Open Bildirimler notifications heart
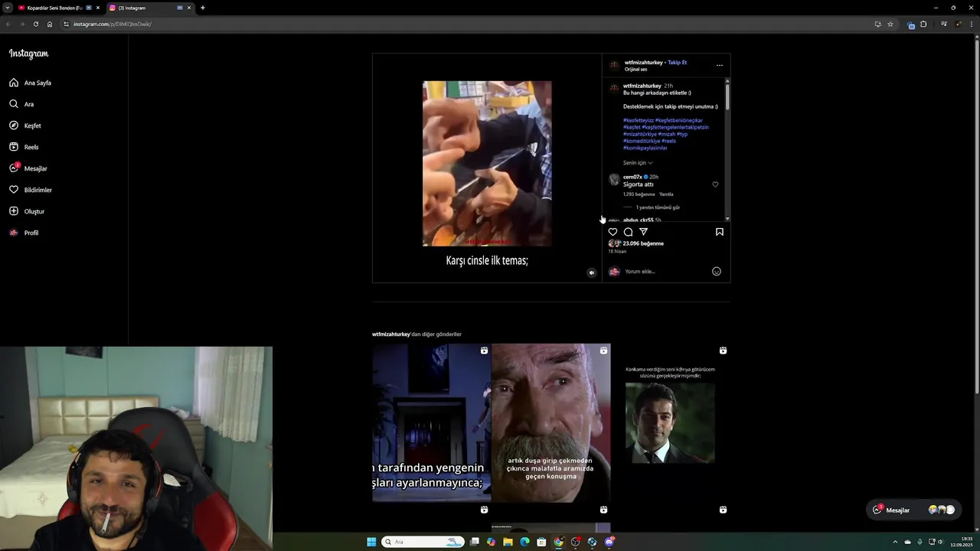Image resolution: width=980 pixels, height=551 pixels. point(14,190)
